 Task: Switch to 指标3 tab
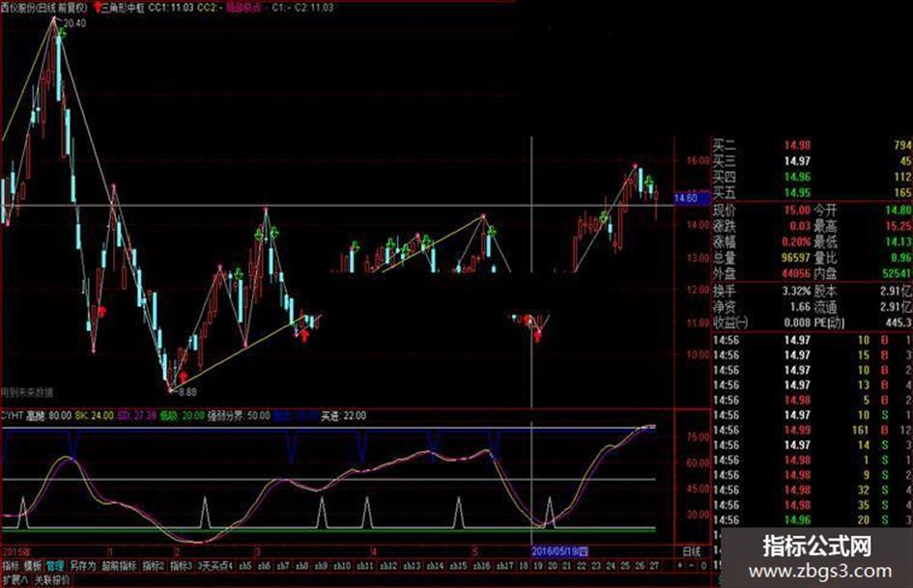pyautogui.click(x=181, y=565)
